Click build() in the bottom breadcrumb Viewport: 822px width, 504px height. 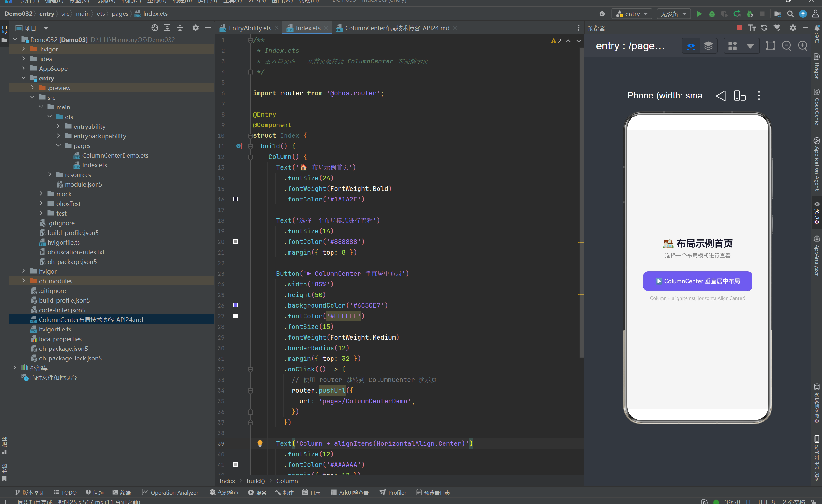click(256, 481)
